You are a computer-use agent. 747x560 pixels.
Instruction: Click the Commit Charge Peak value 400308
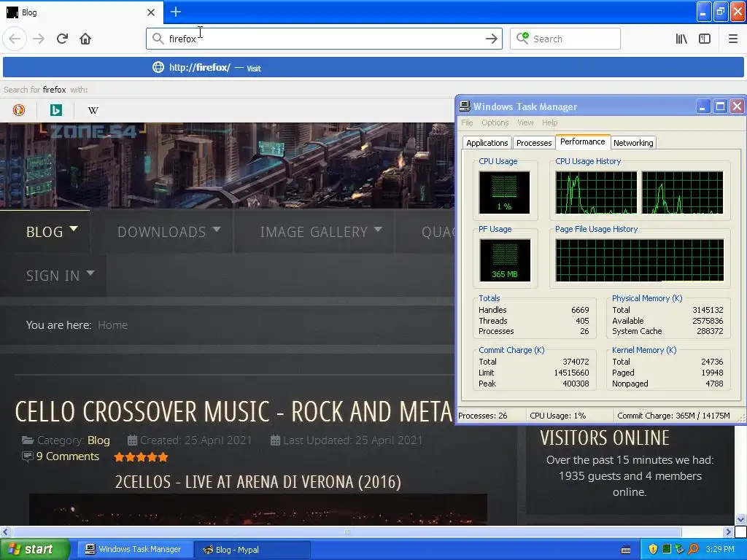(576, 384)
